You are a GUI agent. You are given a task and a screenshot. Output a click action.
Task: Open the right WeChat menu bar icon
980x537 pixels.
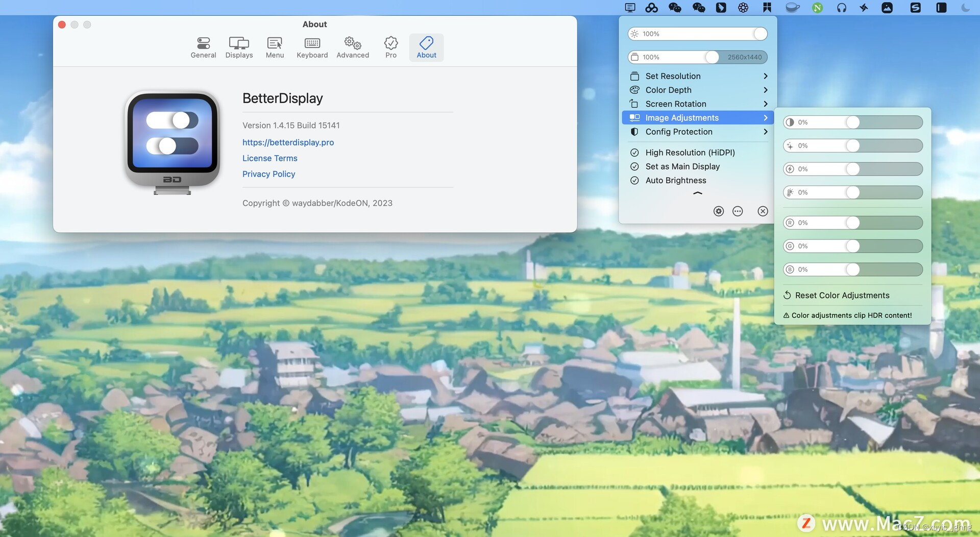(x=699, y=8)
